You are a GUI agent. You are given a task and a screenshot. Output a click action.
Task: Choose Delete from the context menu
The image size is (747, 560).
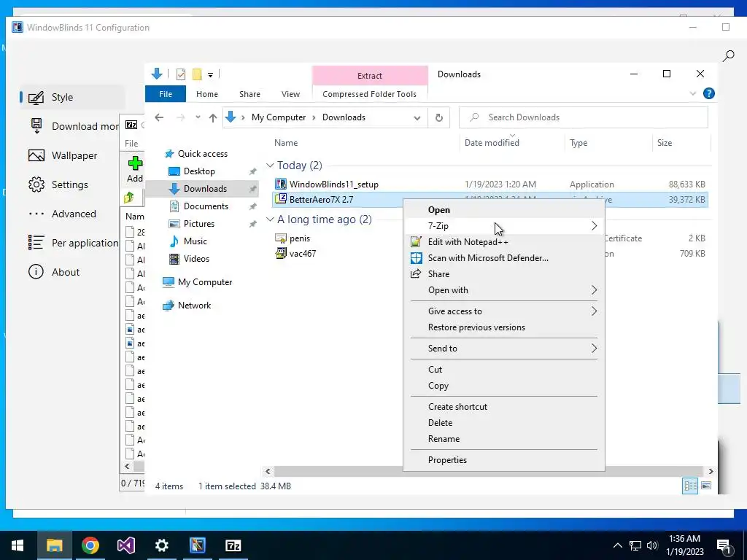pyautogui.click(x=504, y=423)
